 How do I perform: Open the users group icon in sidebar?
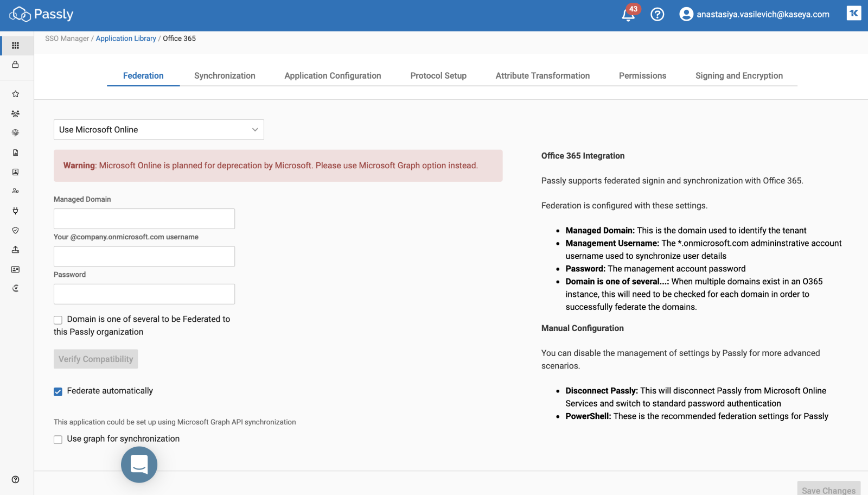click(16, 113)
